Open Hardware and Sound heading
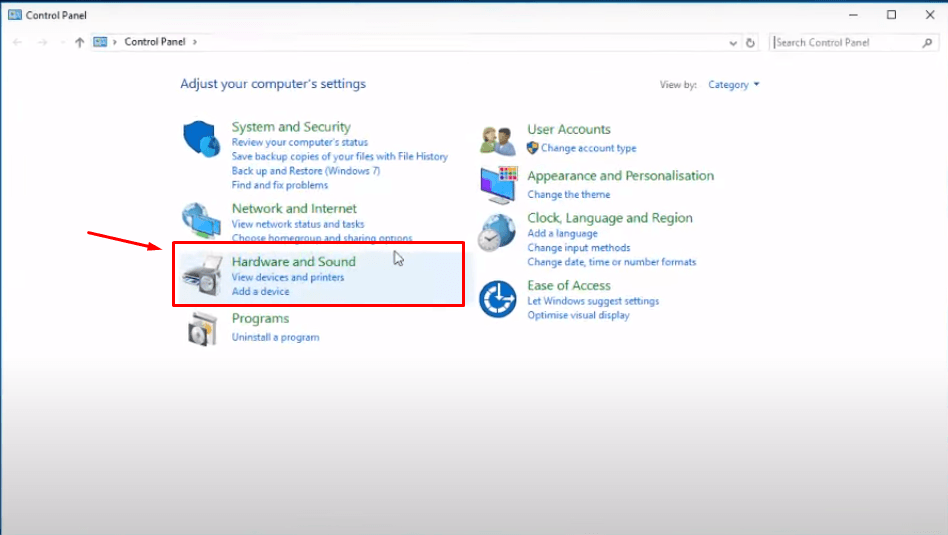948x535 pixels. click(x=293, y=261)
